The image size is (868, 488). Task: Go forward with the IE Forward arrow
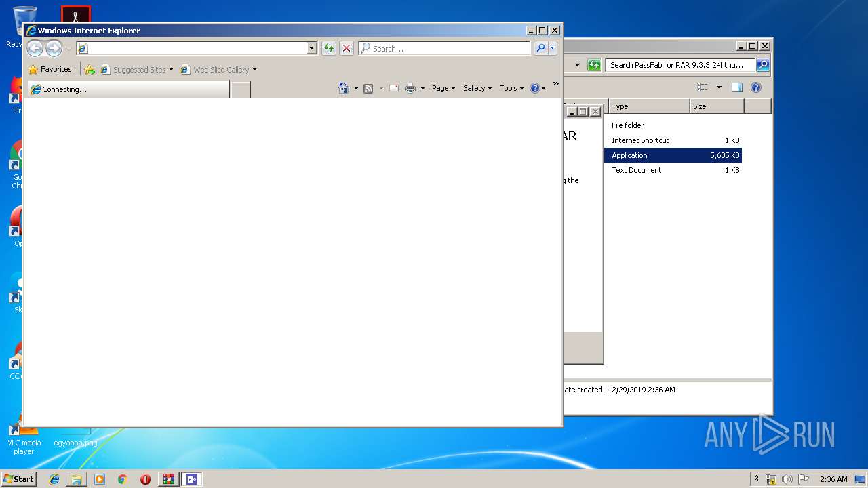click(54, 48)
